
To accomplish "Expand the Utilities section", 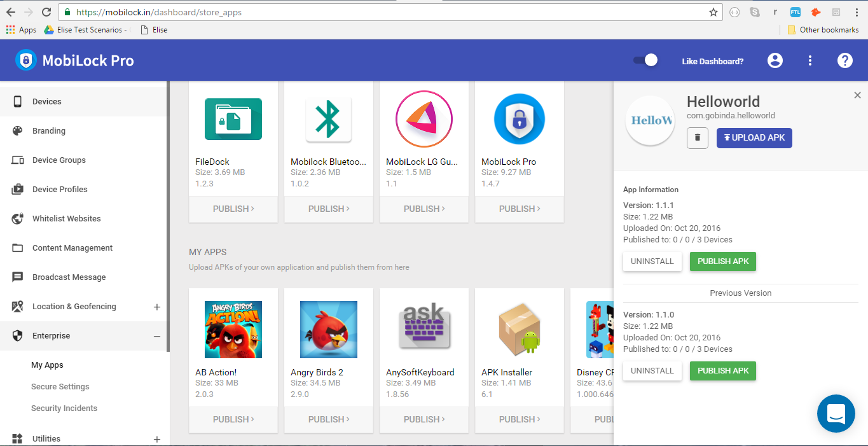I will [157, 439].
